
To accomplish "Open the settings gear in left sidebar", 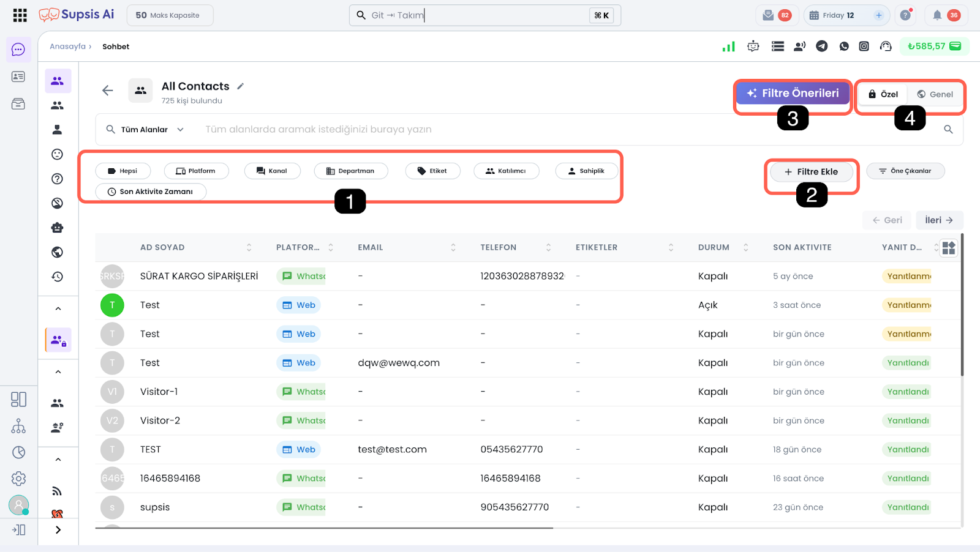I will click(18, 479).
